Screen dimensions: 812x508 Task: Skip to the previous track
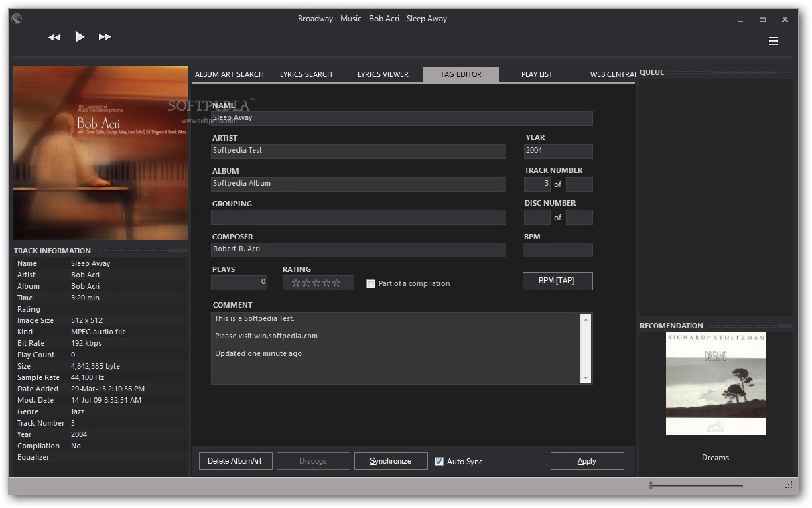[x=54, y=38]
